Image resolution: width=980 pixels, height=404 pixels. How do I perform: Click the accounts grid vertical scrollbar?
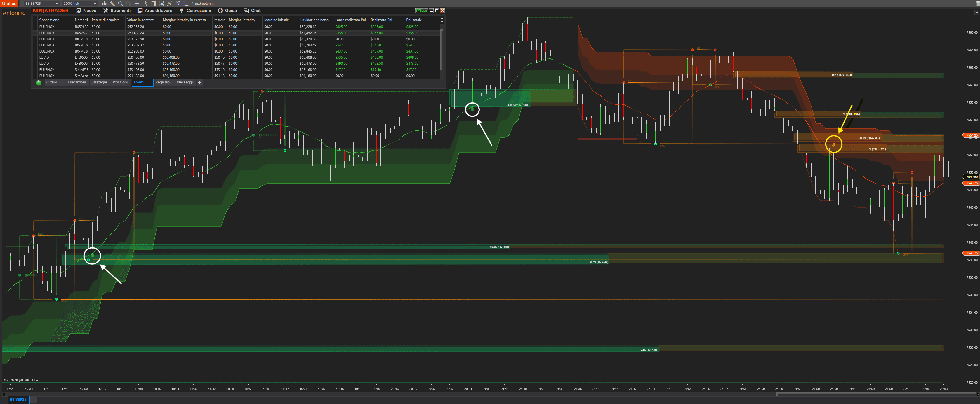441,49
